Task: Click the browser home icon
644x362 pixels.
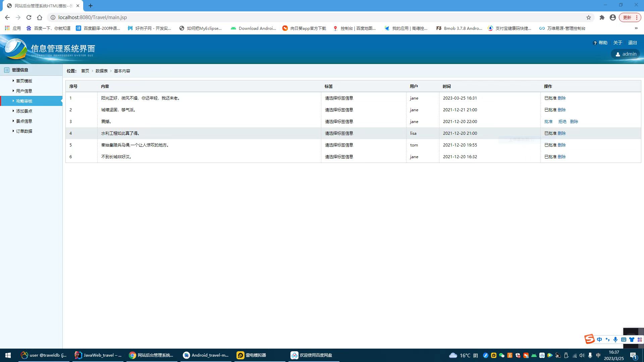Action: [x=40, y=17]
